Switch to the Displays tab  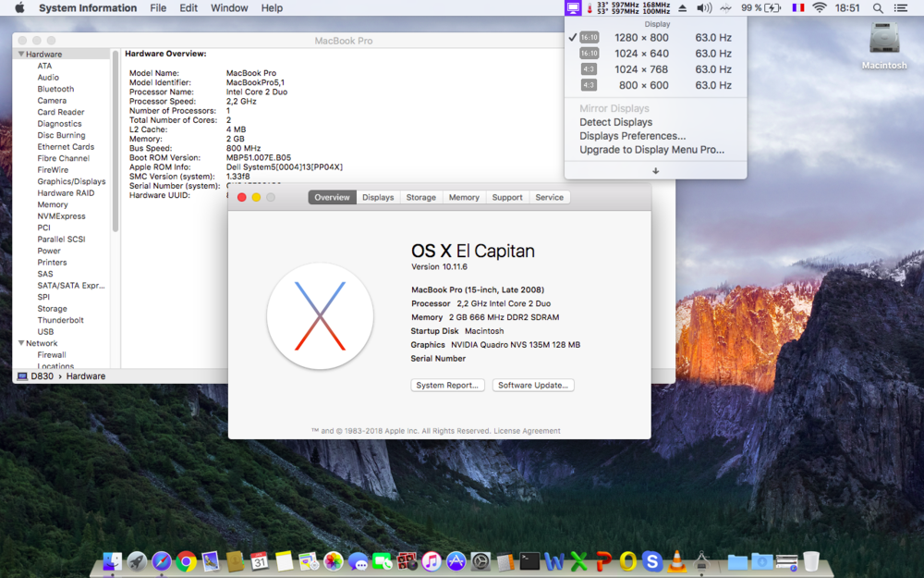(x=378, y=198)
